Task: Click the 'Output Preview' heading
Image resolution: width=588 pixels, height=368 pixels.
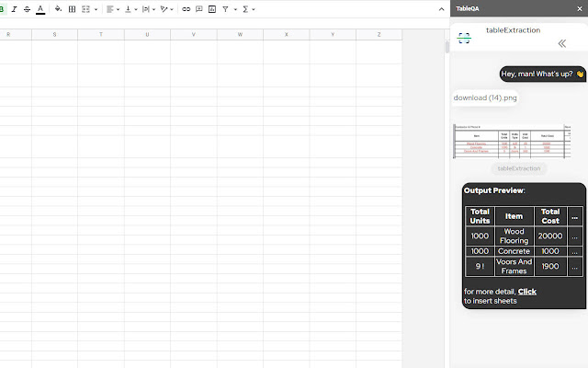Action: click(494, 190)
